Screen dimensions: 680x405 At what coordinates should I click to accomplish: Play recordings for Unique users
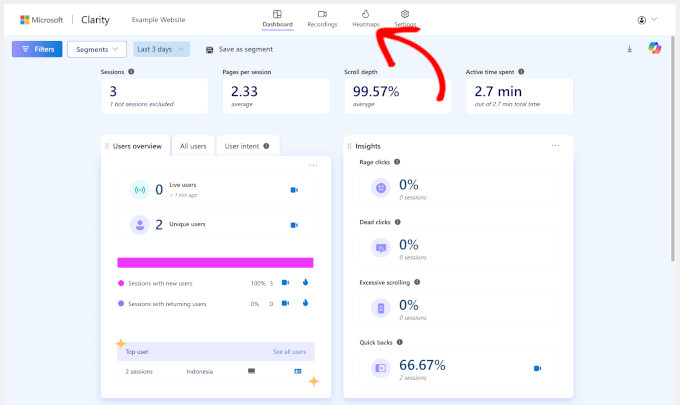click(294, 225)
